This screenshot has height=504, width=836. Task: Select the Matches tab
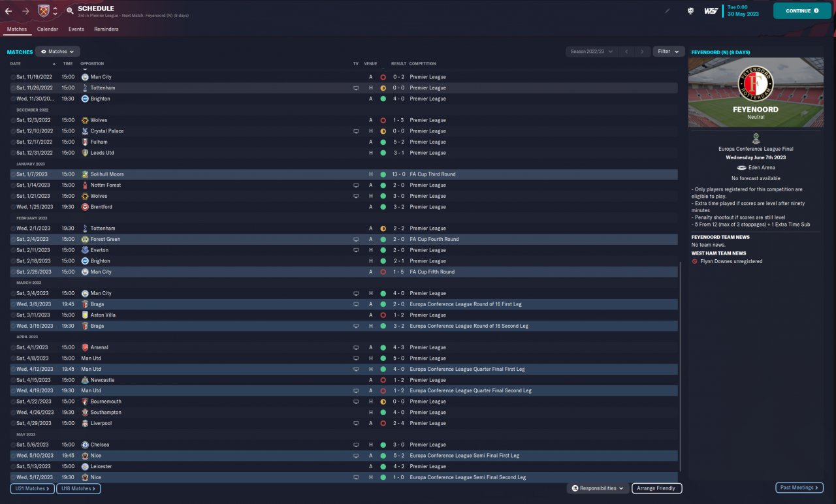[17, 29]
